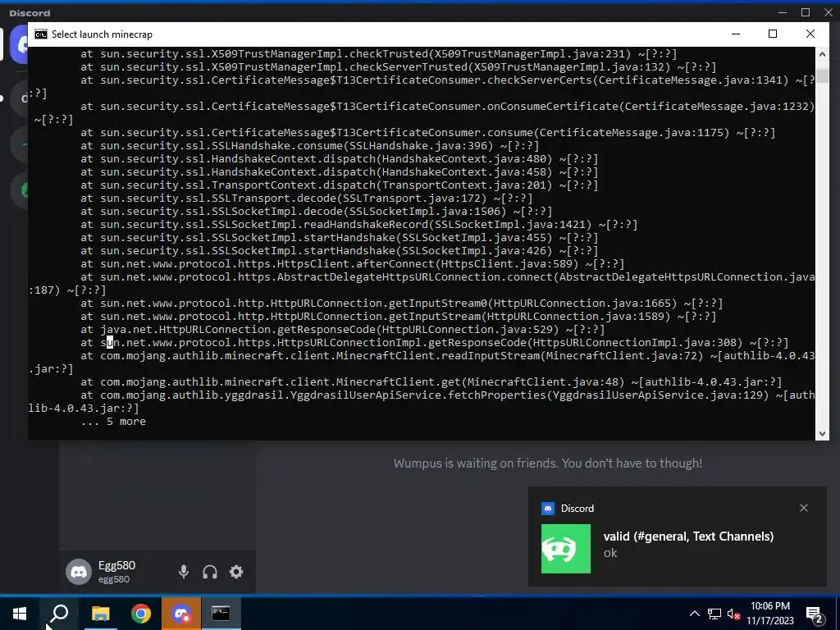Image resolution: width=840 pixels, height=630 pixels.
Task: Click the Discord notification app label
Action: point(577,509)
